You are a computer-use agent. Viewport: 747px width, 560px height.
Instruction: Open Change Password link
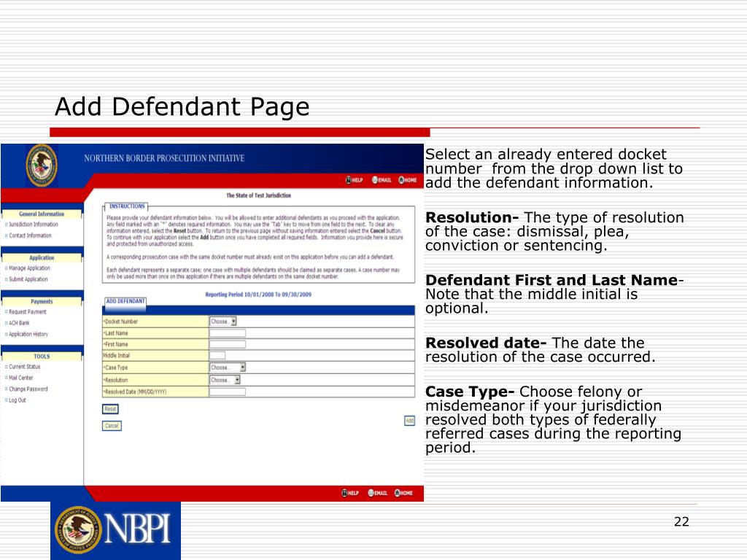tap(28, 389)
